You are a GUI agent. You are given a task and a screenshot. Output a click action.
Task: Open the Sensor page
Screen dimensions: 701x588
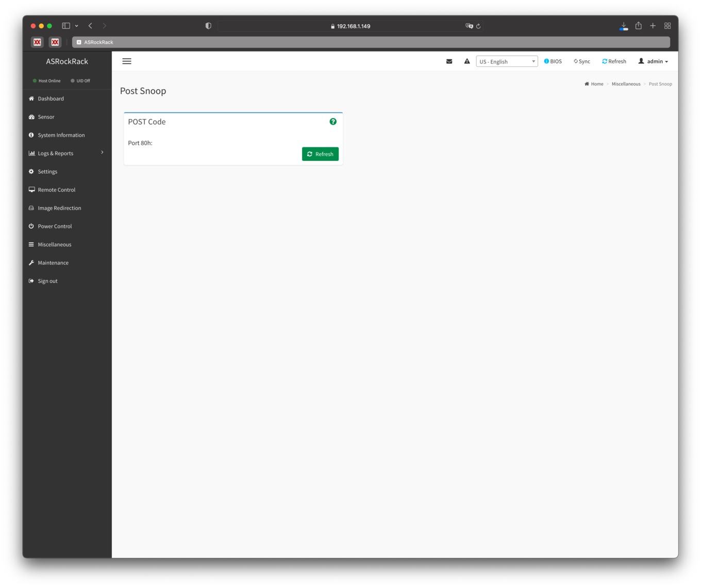46,117
